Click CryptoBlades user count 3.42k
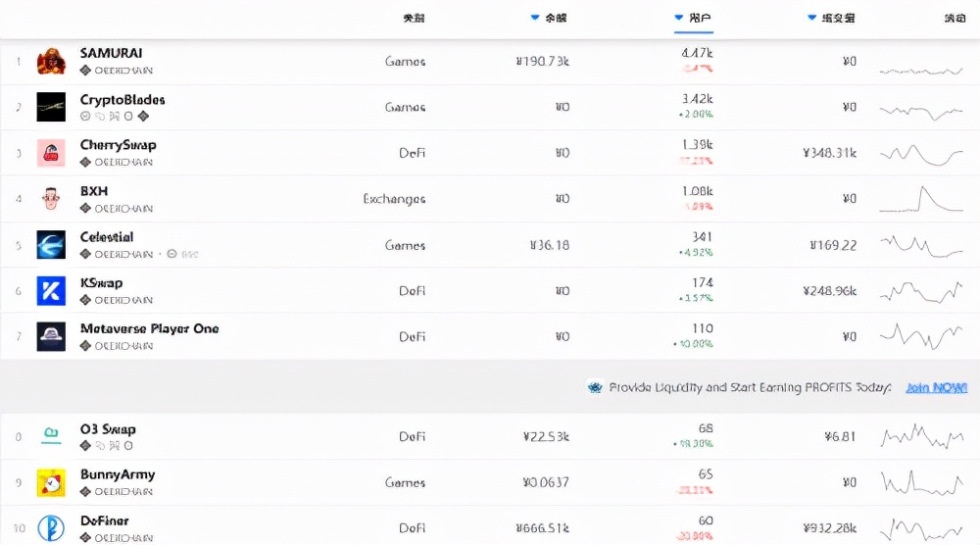This screenshot has height=545, width=980. (x=697, y=99)
